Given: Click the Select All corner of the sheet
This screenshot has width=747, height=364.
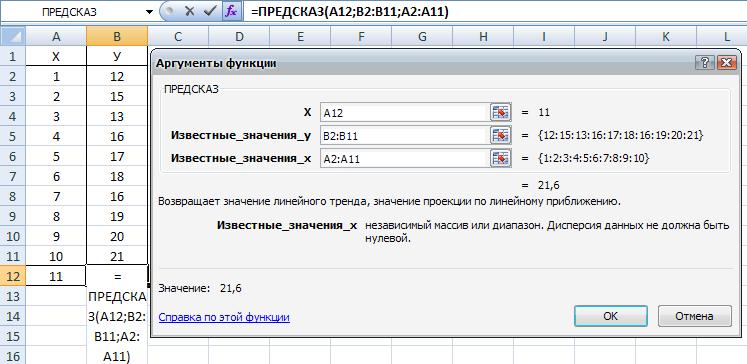Looking at the screenshot, I should pos(13,36).
